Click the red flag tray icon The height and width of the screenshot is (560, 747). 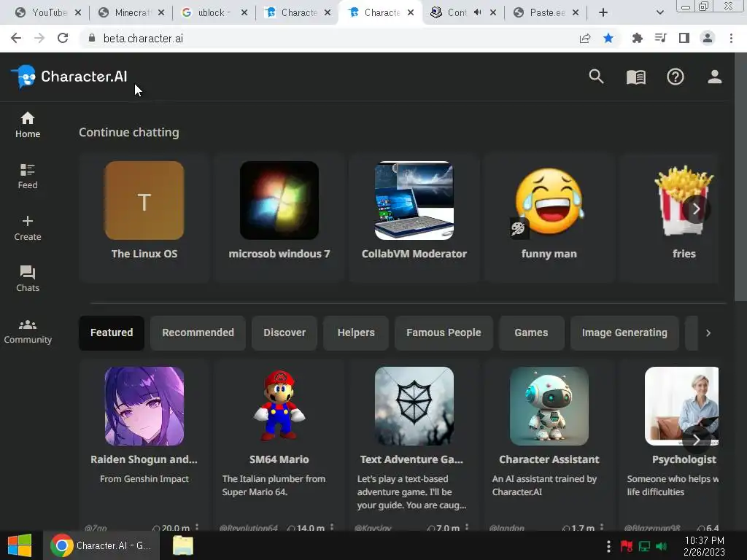click(626, 546)
